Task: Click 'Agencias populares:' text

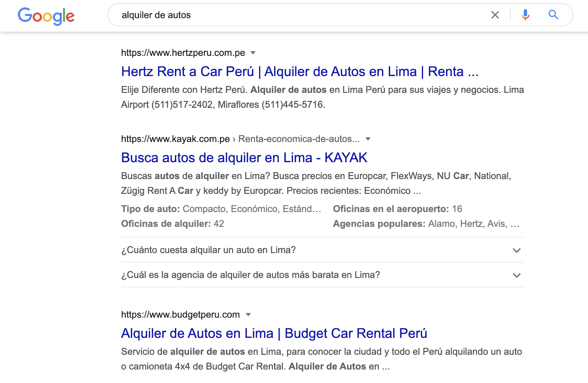Action: [379, 223]
